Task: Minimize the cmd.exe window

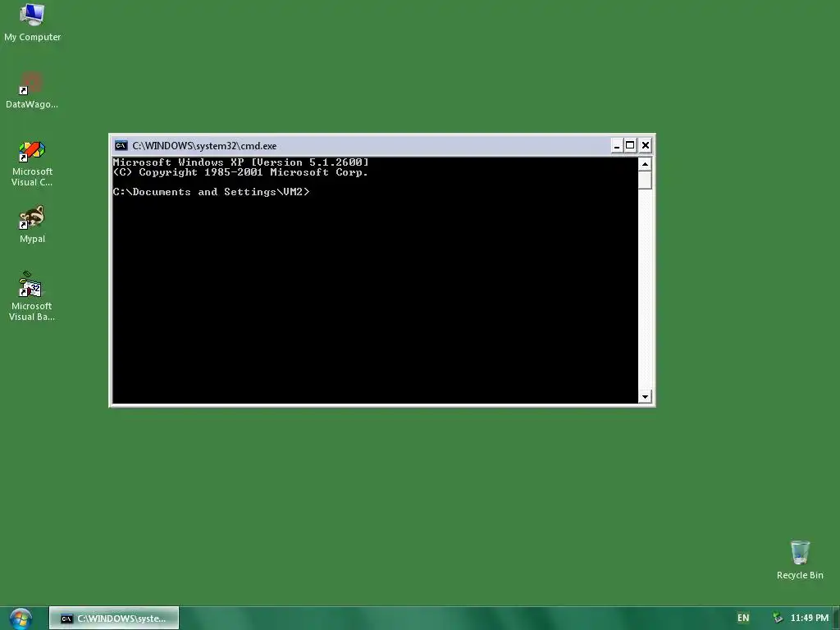Action: (617, 145)
